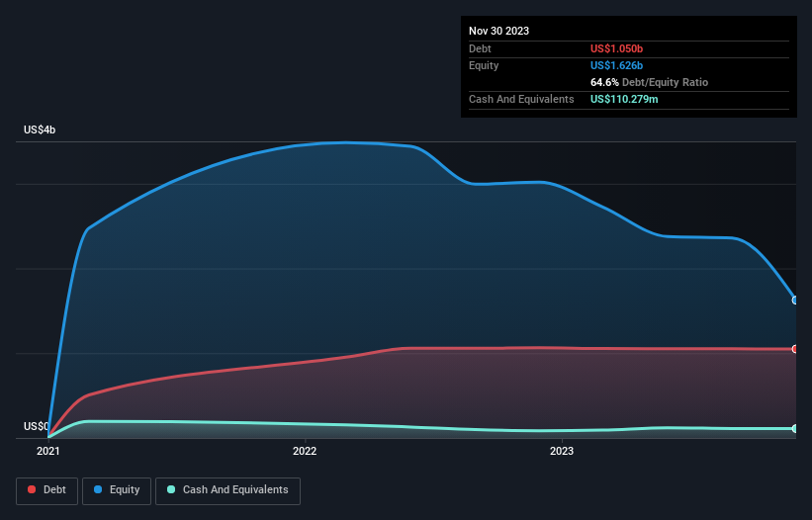Click the 64.6% Debt/Equity Ratio text
The height and width of the screenshot is (520, 812).
(649, 82)
